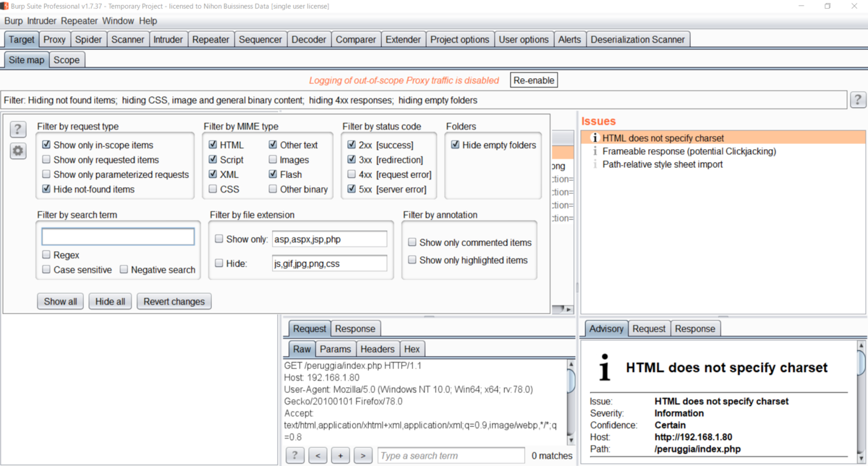868x466 pixels.
Task: Open the Scanner tab
Action: [128, 40]
